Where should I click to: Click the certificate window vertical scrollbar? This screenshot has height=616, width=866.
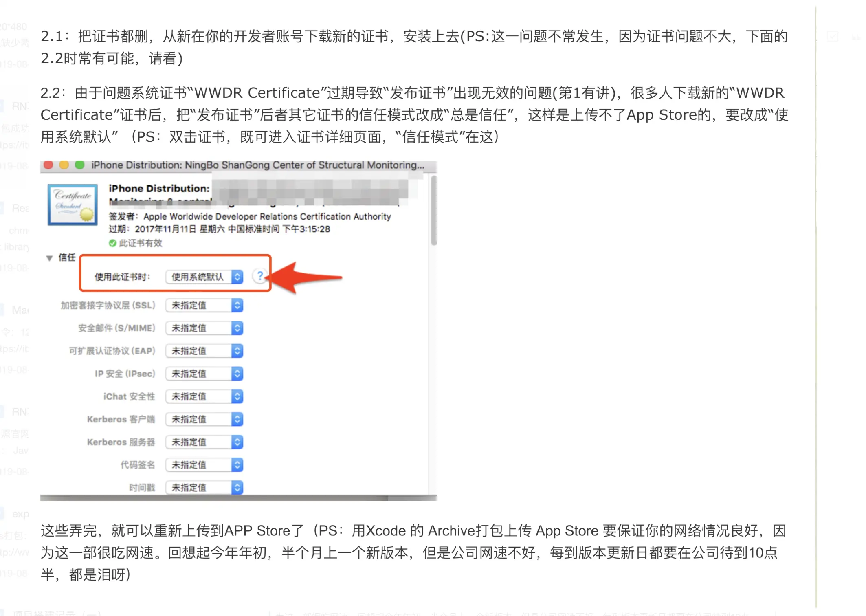(434, 211)
